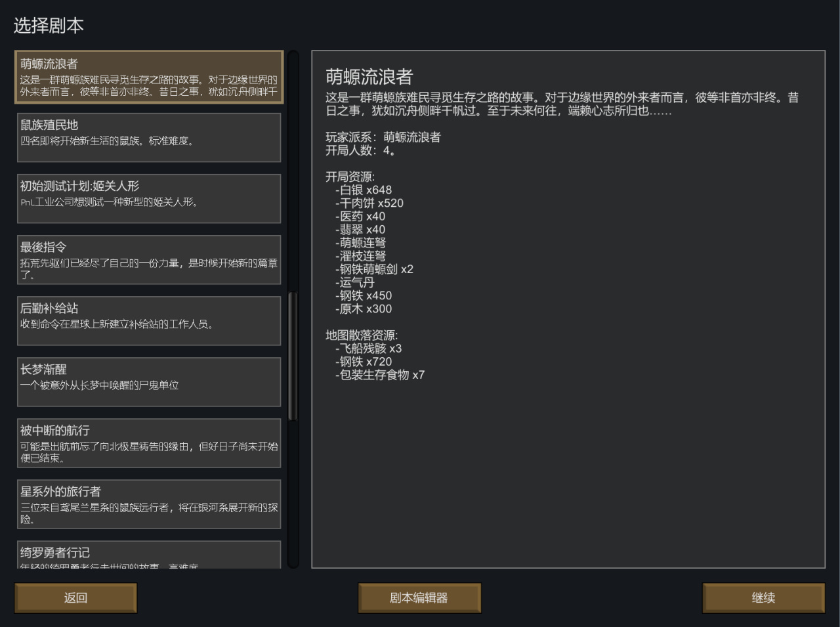Pick the 星系外的旅行者 scenario
Screen dimensions: 840x627
[x=149, y=504]
